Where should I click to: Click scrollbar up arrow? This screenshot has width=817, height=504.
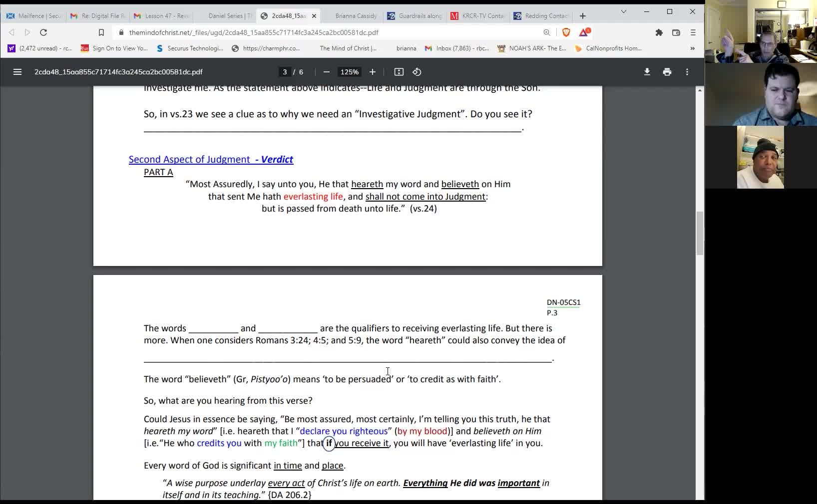[x=700, y=90]
